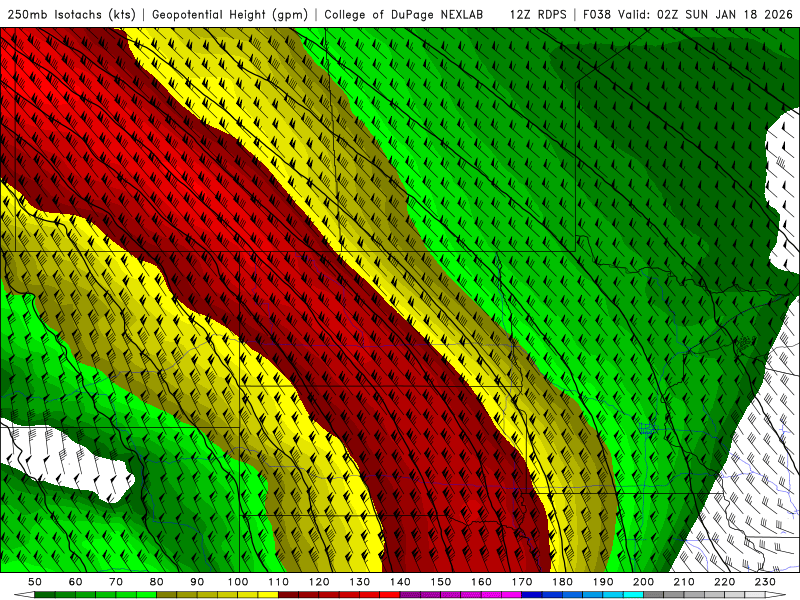Click the colorbar label "110"
The height and width of the screenshot is (600, 800).
coord(278,582)
